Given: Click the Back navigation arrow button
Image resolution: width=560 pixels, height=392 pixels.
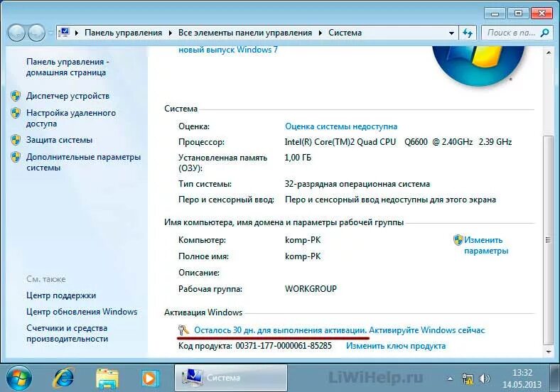Looking at the screenshot, I should (x=16, y=33).
